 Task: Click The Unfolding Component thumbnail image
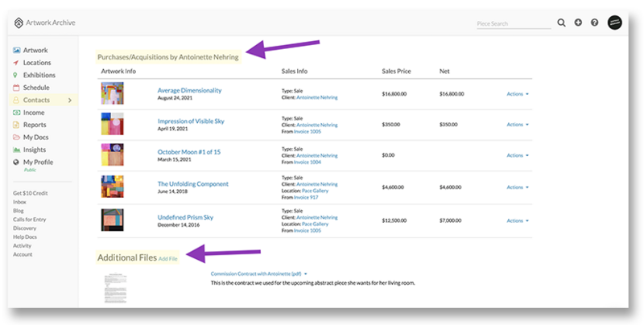tap(112, 187)
